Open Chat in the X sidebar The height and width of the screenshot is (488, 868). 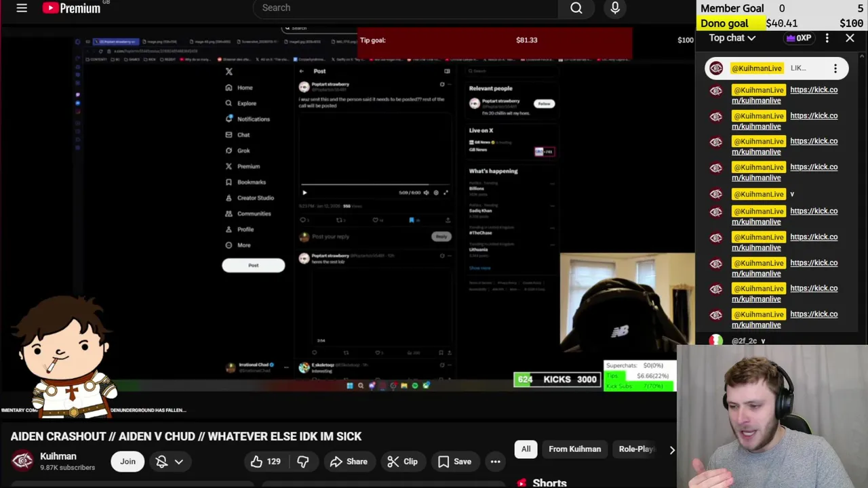click(237, 134)
